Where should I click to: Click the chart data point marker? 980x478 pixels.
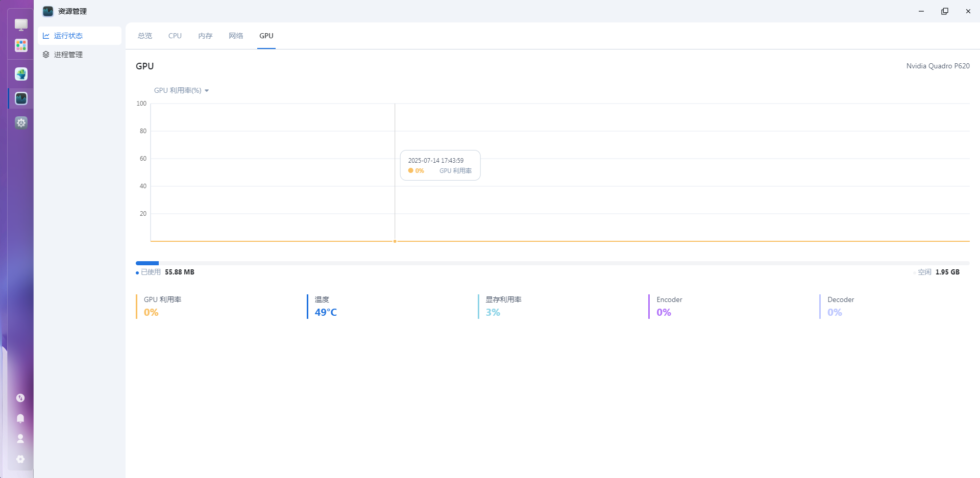coord(395,241)
